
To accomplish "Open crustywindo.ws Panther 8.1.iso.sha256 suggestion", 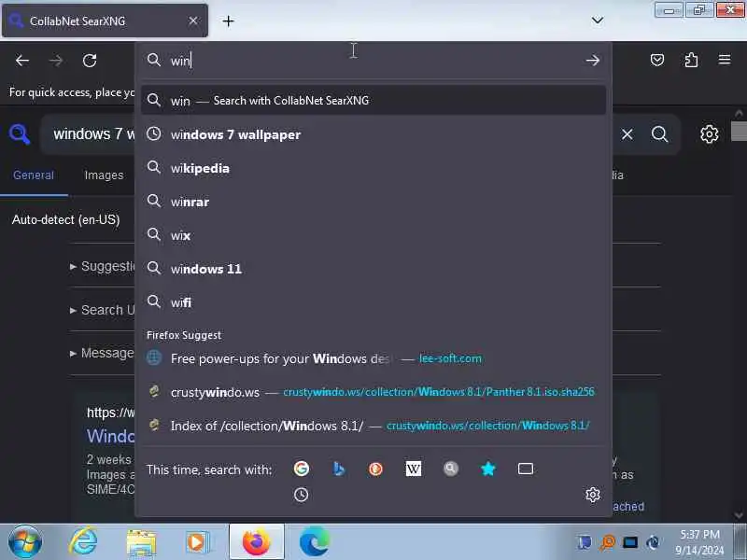I will click(373, 392).
